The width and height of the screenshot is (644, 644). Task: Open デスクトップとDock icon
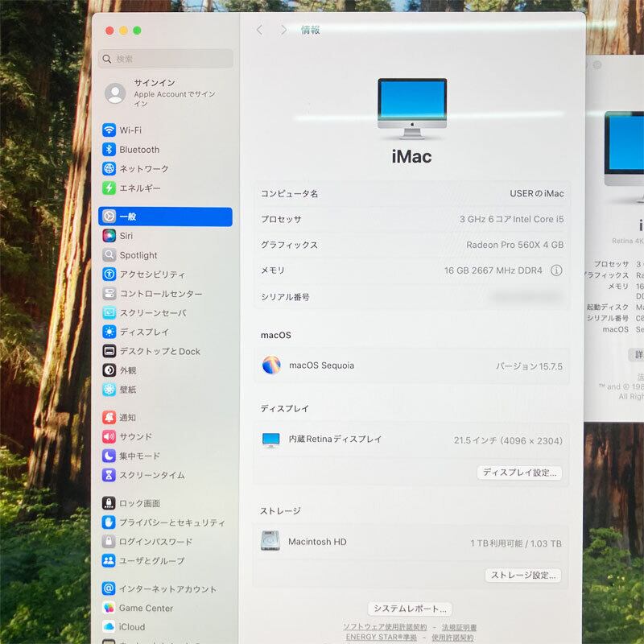[x=109, y=351]
